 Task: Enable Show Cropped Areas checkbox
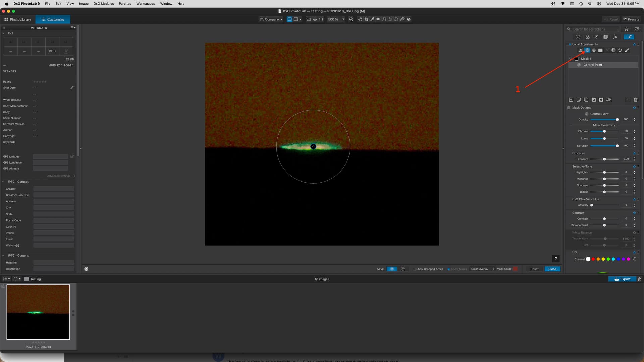click(414, 269)
